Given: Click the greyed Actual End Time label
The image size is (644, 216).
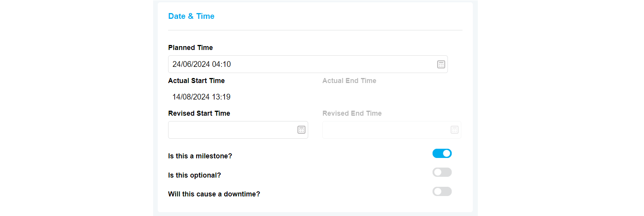Looking at the screenshot, I should pyautogui.click(x=349, y=81).
